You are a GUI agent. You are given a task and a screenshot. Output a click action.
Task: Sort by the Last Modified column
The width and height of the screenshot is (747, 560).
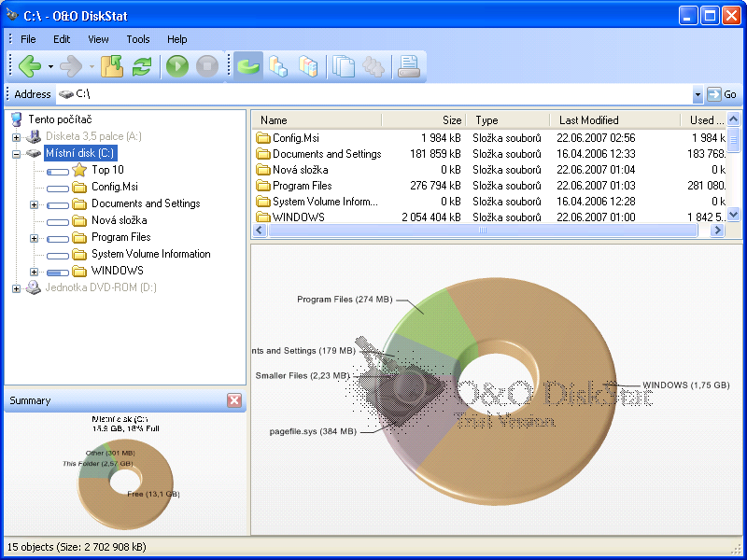pos(615,120)
